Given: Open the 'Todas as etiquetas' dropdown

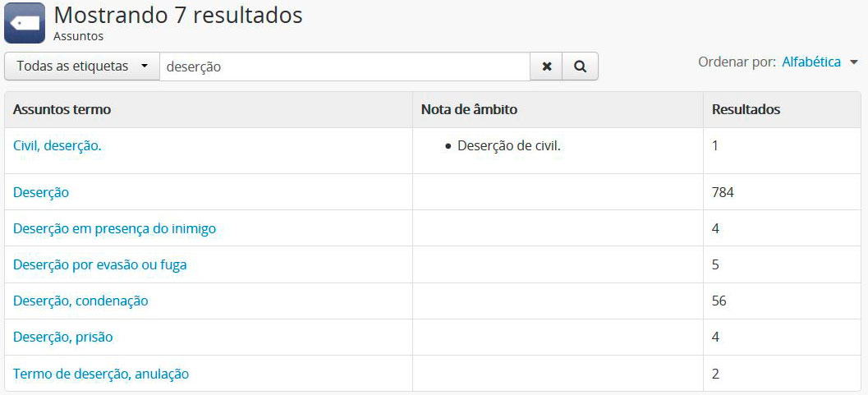Looking at the screenshot, I should (x=82, y=67).
